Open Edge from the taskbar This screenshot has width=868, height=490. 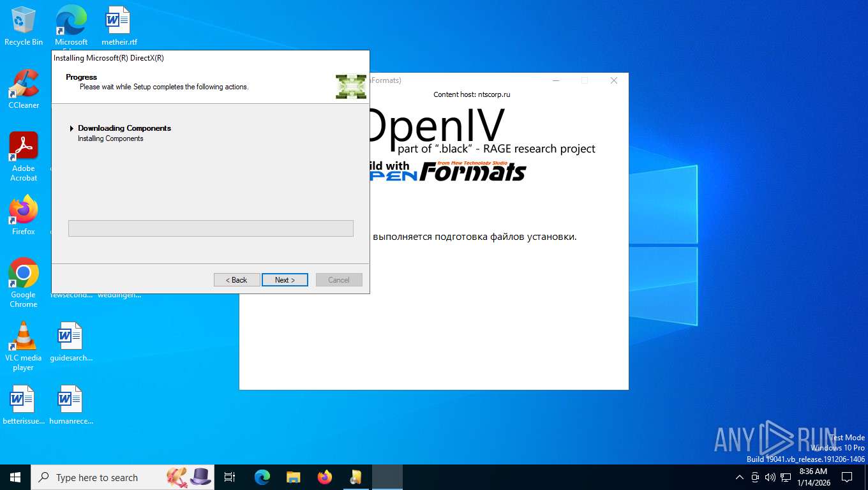pyautogui.click(x=262, y=477)
